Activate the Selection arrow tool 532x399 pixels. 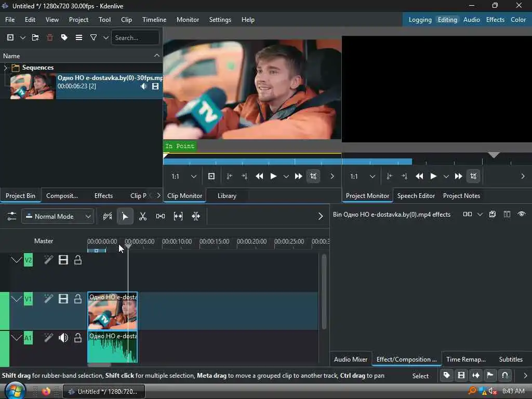[x=125, y=217]
